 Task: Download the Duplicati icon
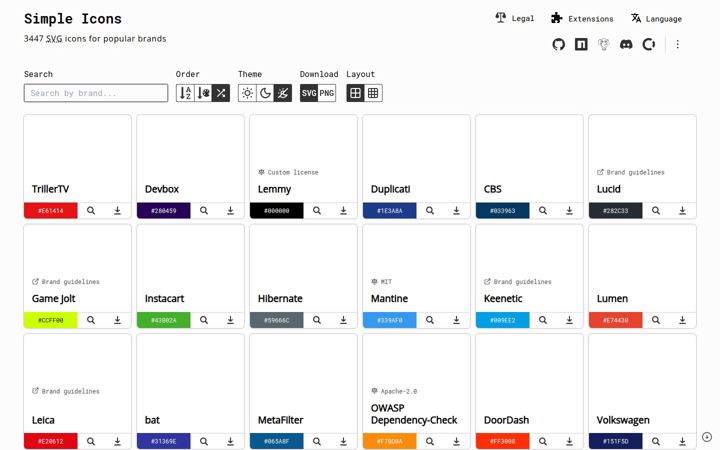click(456, 211)
